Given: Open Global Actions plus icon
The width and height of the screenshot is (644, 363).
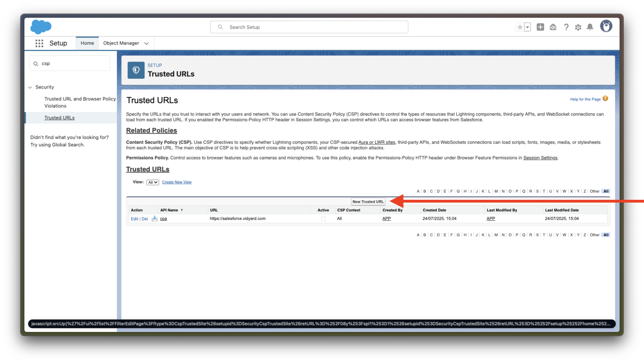Looking at the screenshot, I should pos(540,27).
